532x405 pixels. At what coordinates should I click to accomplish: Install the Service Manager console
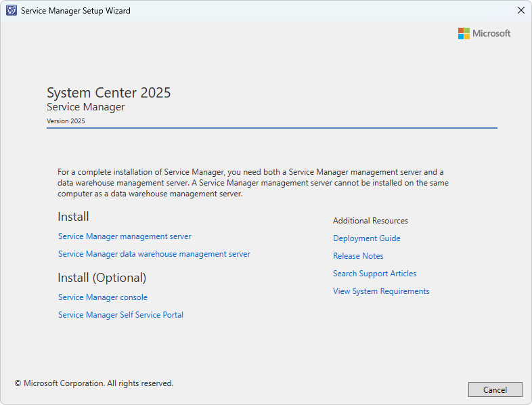[103, 297]
